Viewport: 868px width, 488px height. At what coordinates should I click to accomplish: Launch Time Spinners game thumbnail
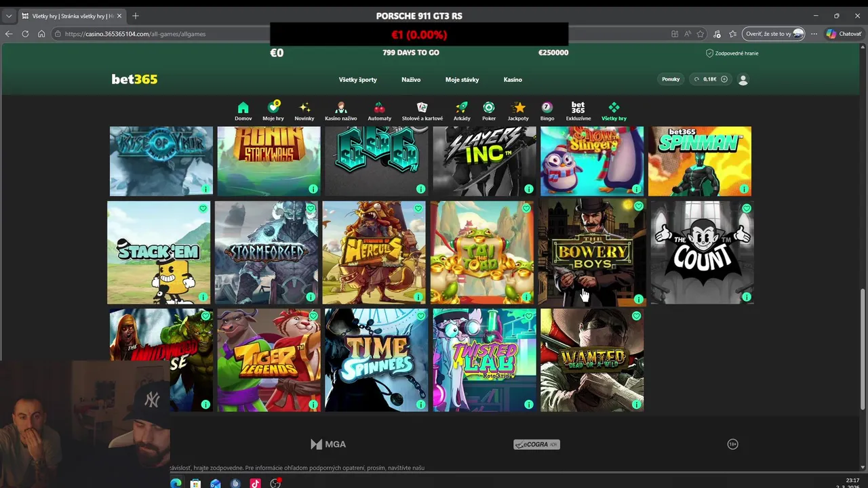376,360
